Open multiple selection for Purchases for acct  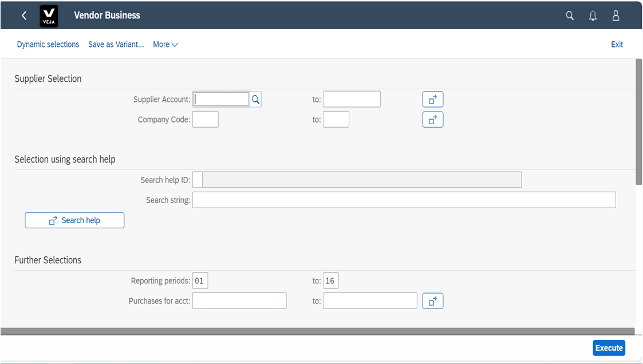pos(432,300)
